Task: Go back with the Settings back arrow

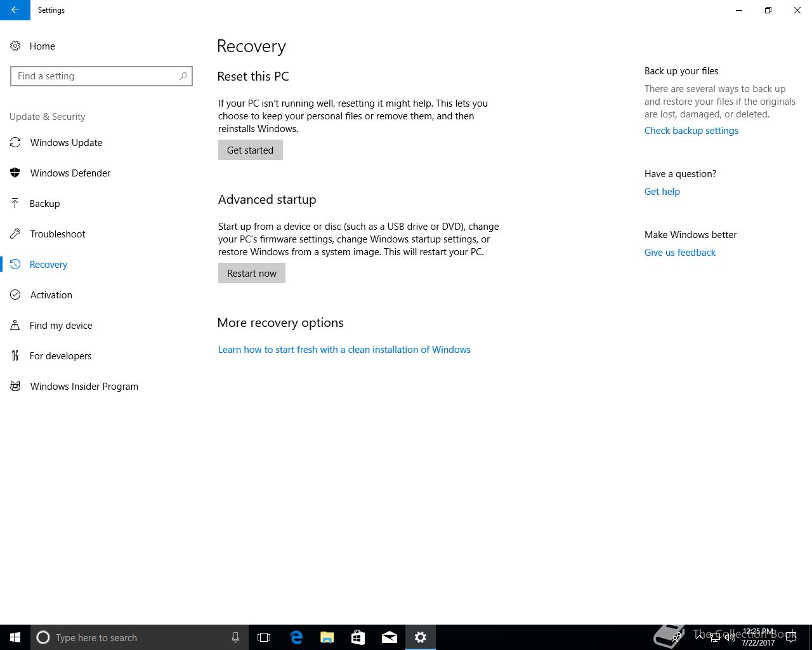Action: [x=15, y=10]
